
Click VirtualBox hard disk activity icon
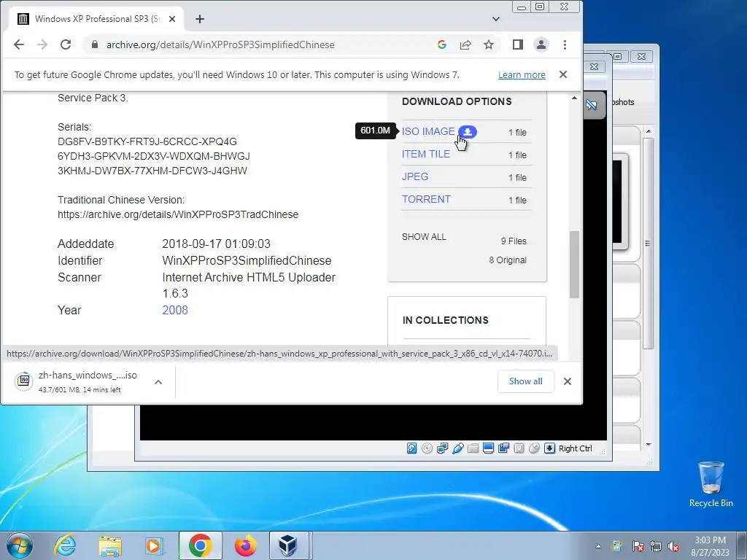click(x=412, y=448)
